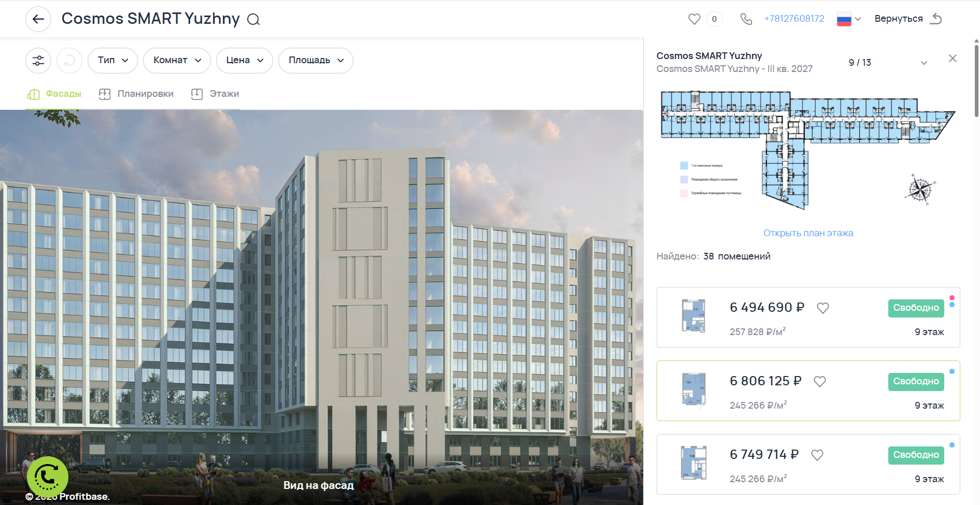The image size is (980, 505).
Task: Click the phone handset icon
Action: 746,19
